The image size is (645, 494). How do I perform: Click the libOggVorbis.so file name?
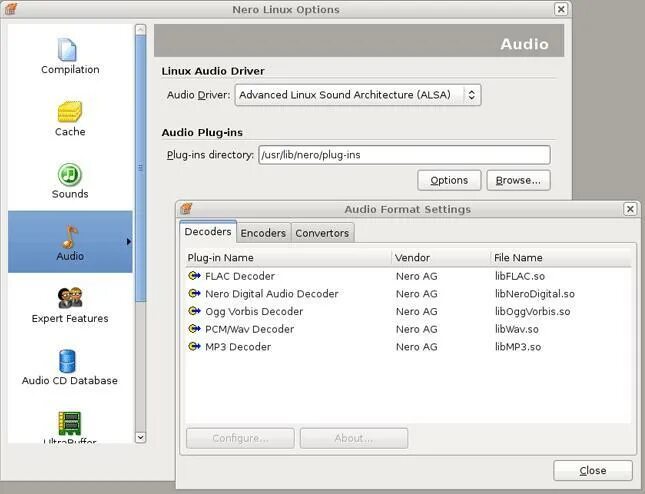click(x=532, y=312)
